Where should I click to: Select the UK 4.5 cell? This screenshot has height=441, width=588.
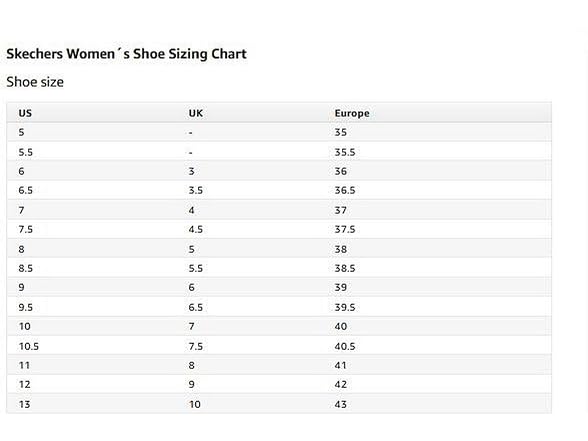coord(196,230)
